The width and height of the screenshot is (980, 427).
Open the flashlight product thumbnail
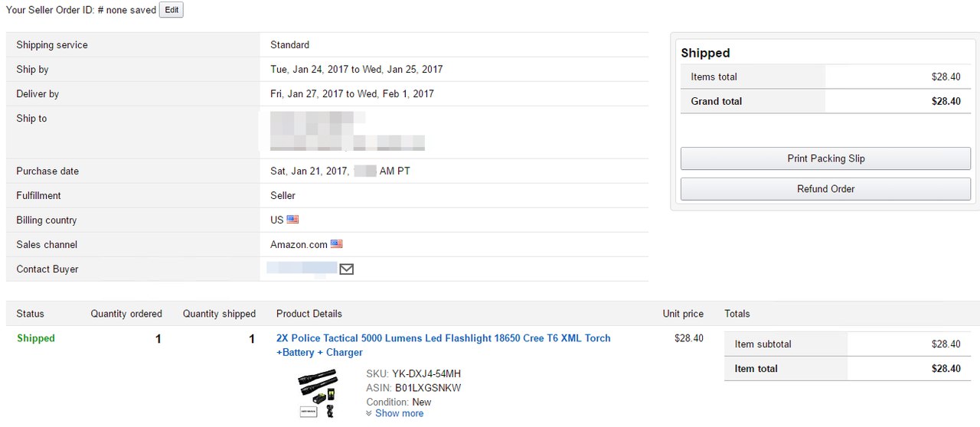coord(318,393)
